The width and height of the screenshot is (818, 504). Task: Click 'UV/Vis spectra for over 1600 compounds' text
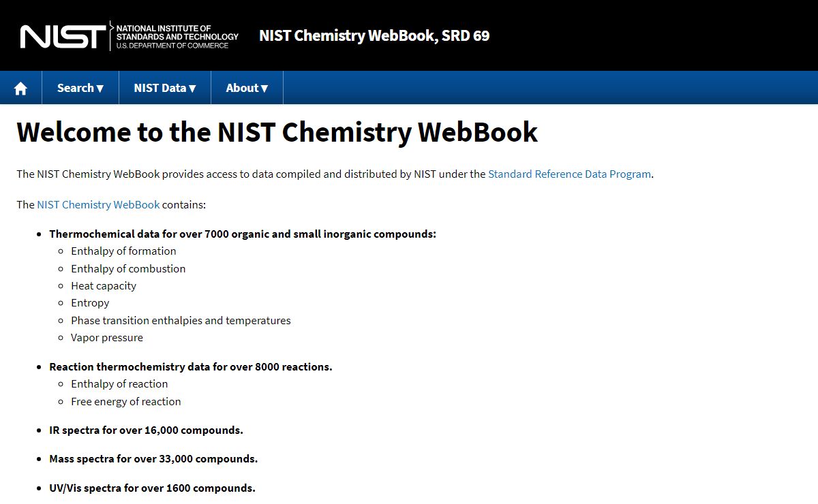click(152, 488)
